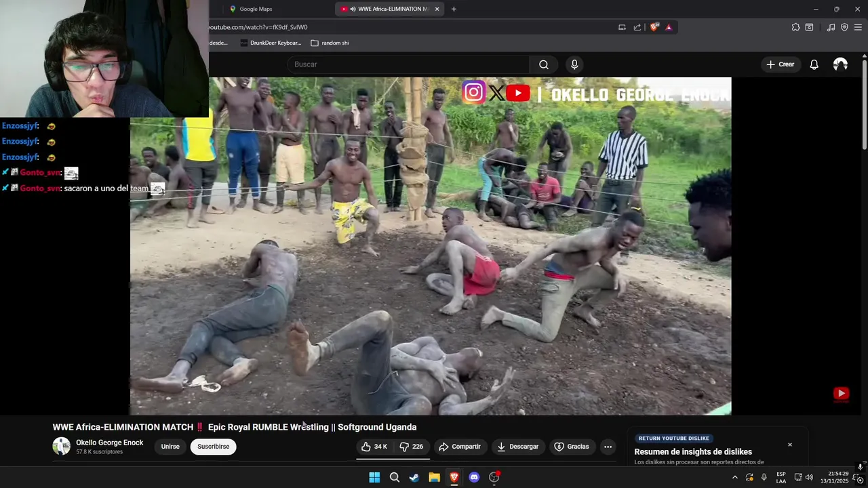This screenshot has height=488, width=868.
Task: Click the Crear create button
Action: [780, 64]
